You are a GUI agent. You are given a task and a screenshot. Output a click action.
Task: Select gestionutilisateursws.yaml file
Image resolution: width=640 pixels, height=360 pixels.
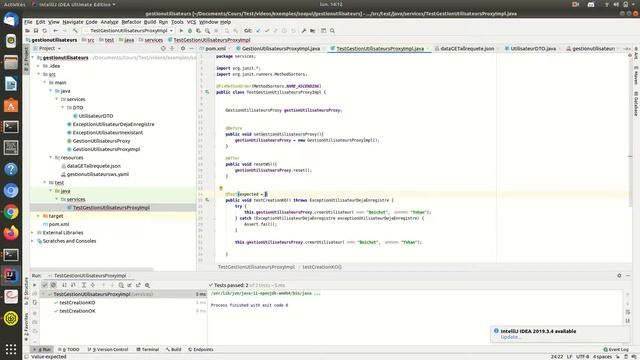(98, 174)
